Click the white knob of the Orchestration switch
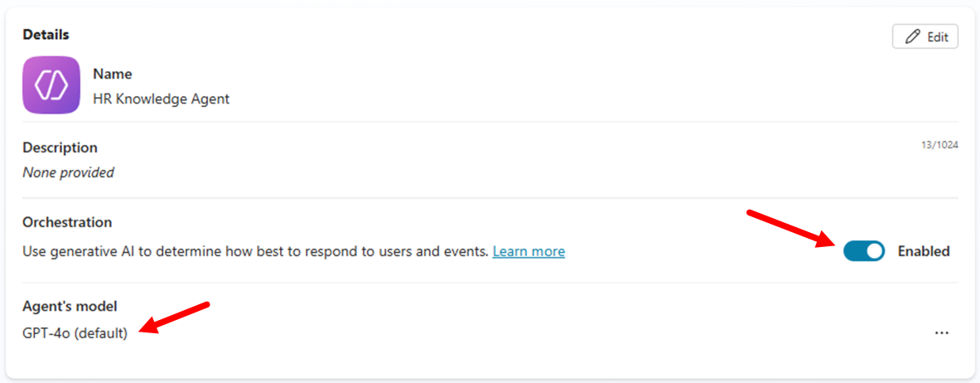Viewport: 980px width, 383px height. pos(874,251)
